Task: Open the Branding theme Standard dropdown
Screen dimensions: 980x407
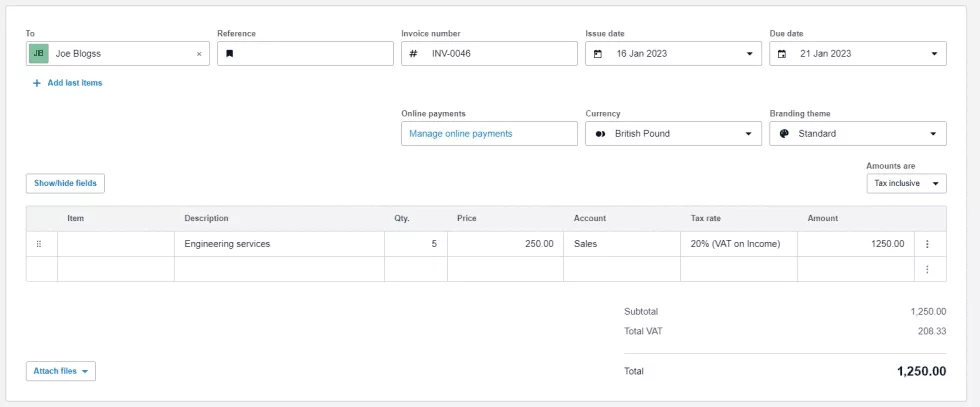Action: click(x=858, y=134)
